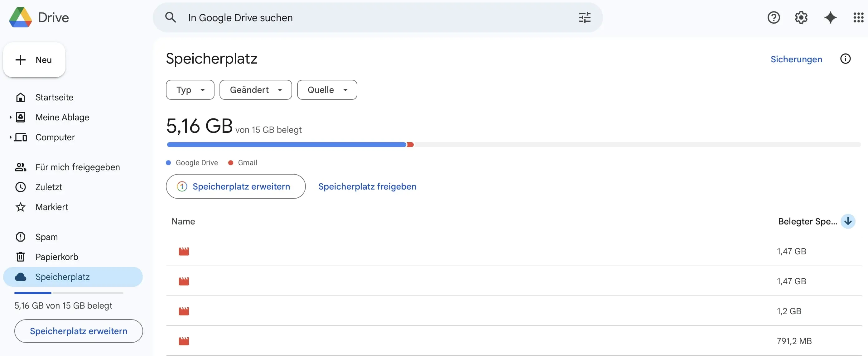868x356 pixels.
Task: Click the Für mich freigegeben people icon
Action: (x=21, y=167)
